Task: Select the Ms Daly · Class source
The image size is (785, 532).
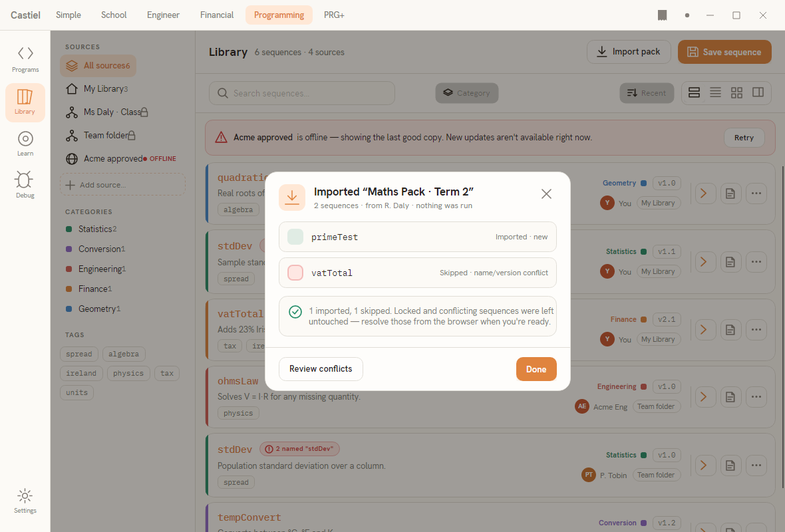Action: pos(106,112)
